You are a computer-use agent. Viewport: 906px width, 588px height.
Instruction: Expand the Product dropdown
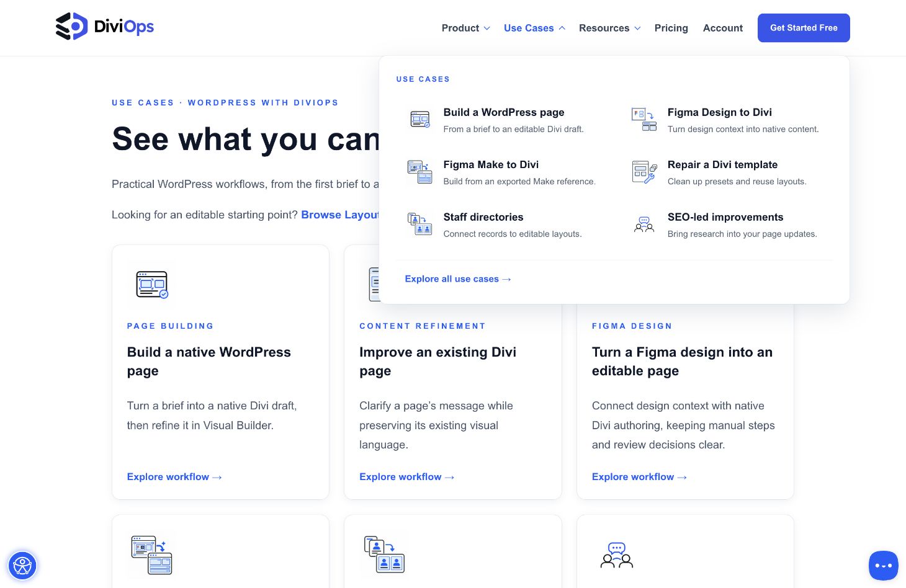click(466, 28)
